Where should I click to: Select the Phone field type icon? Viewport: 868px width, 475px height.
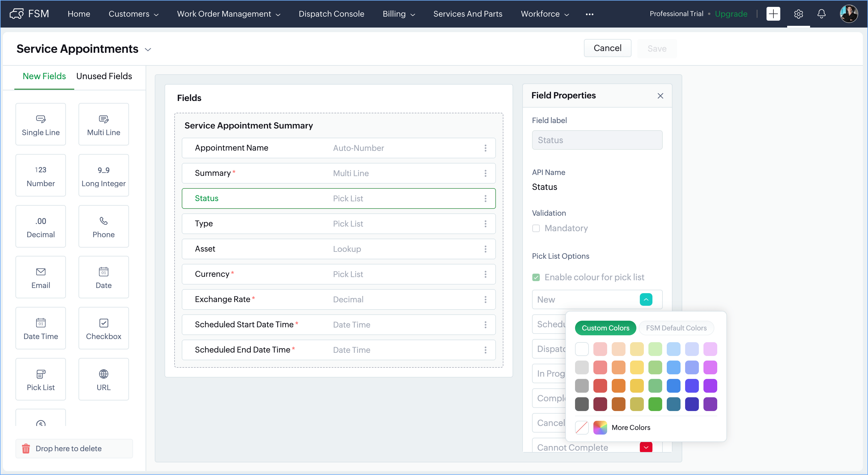pos(103,221)
